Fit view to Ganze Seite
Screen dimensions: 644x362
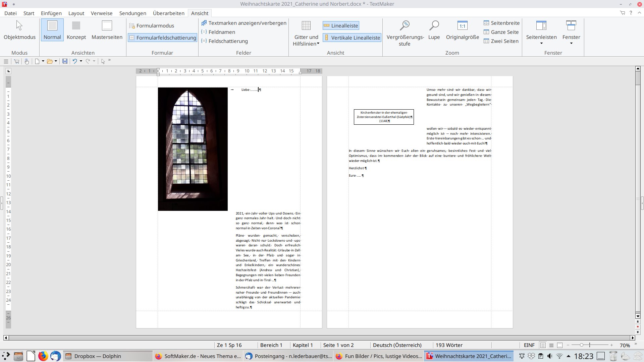coord(501,32)
